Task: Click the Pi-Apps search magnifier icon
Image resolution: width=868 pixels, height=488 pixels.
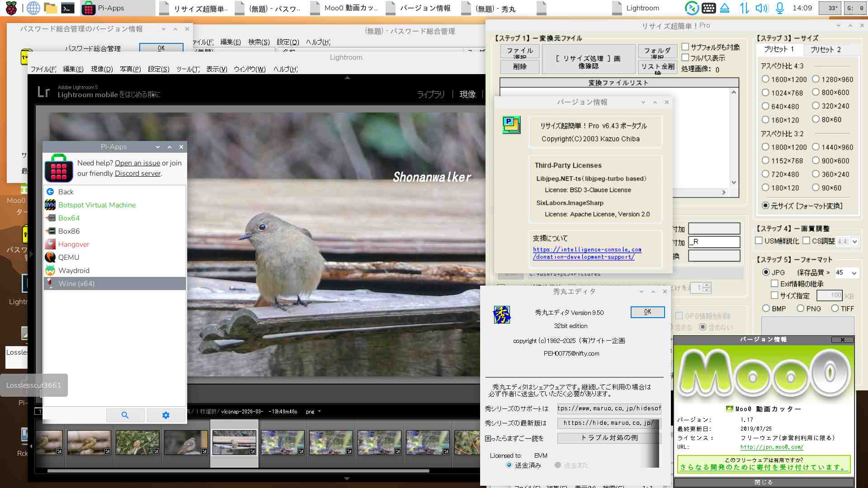Action: pyautogui.click(x=125, y=415)
